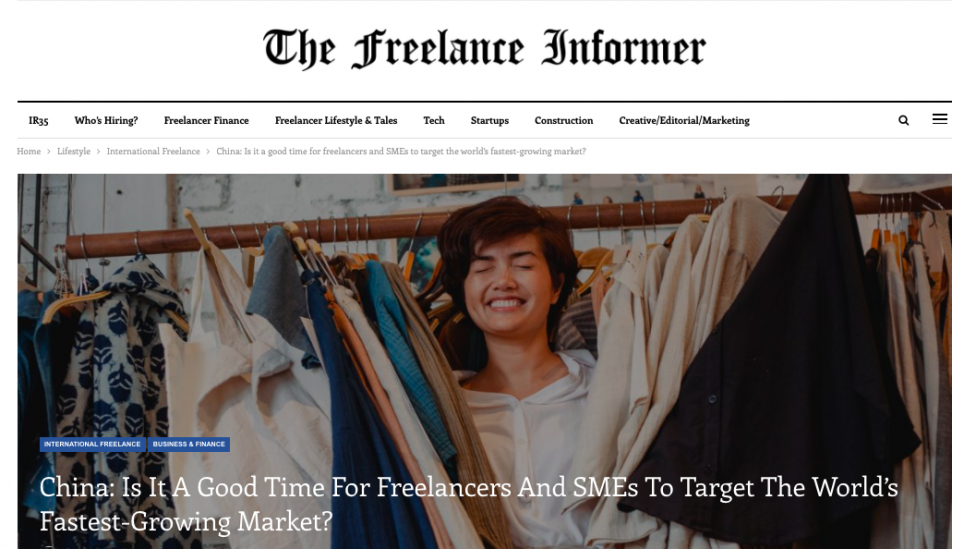Open the Startups section
The width and height of the screenshot is (976, 549).
point(489,121)
